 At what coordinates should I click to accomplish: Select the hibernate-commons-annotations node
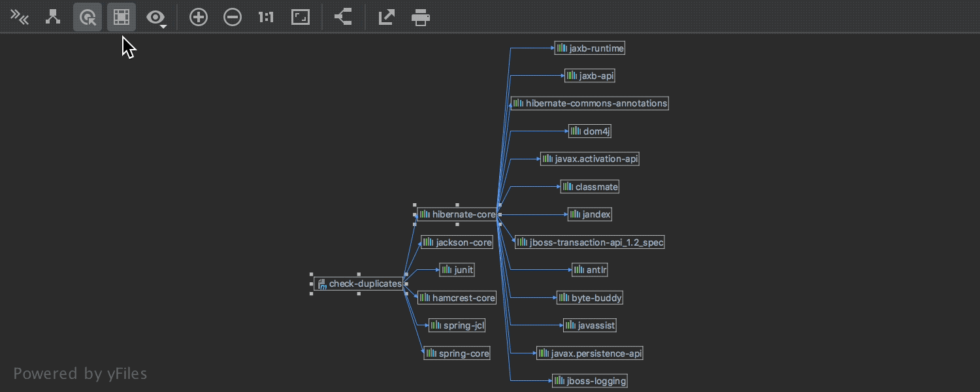click(590, 103)
